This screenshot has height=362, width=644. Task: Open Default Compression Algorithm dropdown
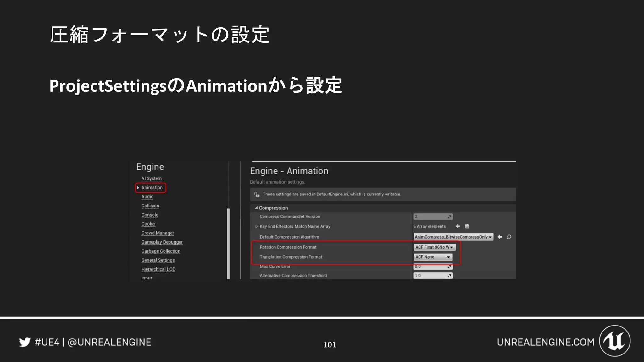(x=453, y=237)
